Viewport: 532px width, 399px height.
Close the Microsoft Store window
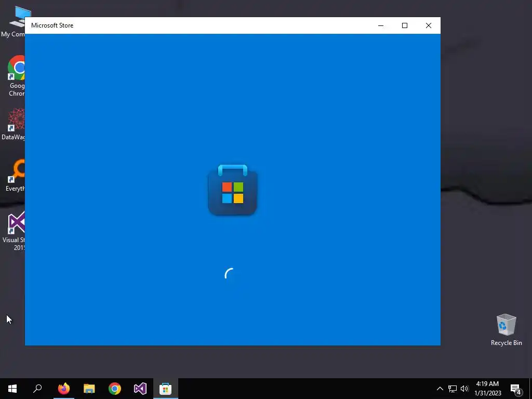[429, 25]
